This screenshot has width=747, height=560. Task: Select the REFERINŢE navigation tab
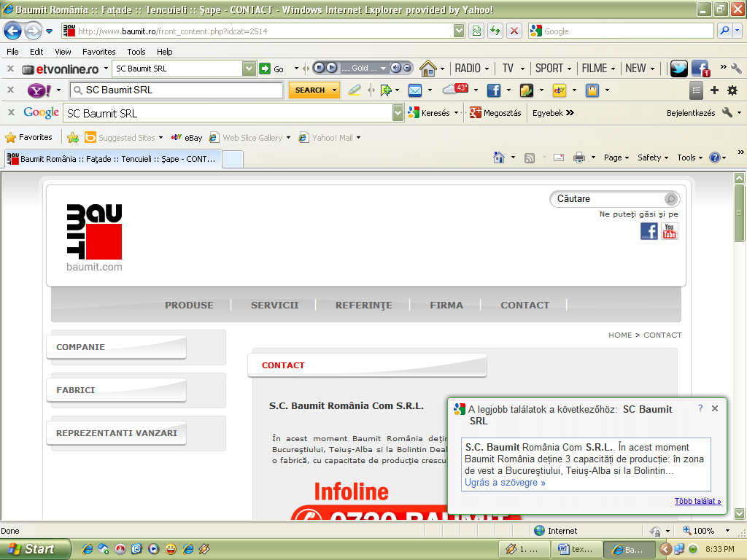[x=363, y=306]
